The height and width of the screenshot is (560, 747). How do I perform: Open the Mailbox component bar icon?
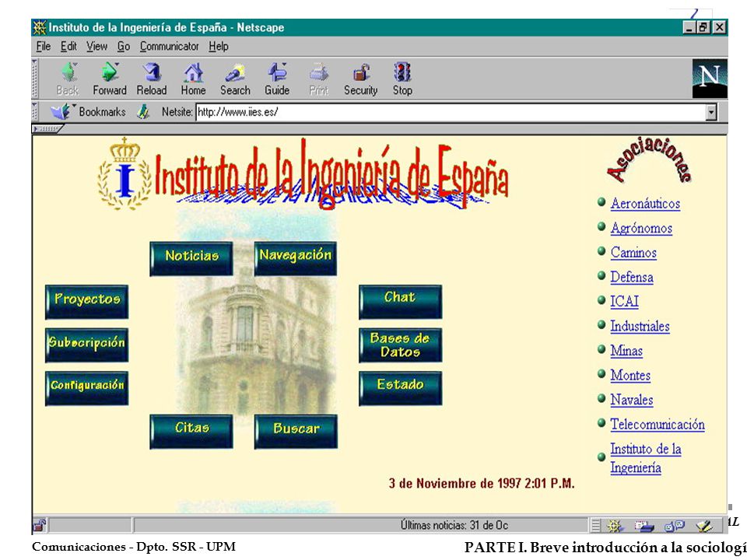point(644,526)
